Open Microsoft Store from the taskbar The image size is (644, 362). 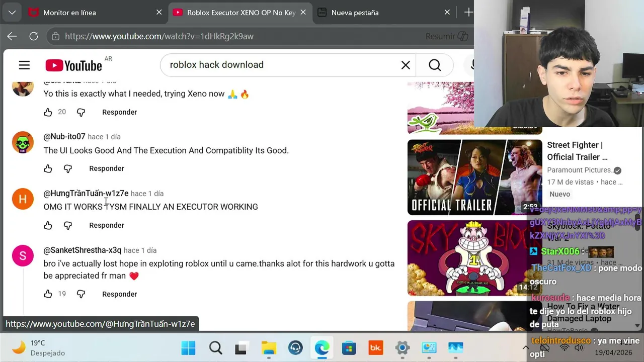[349, 348]
